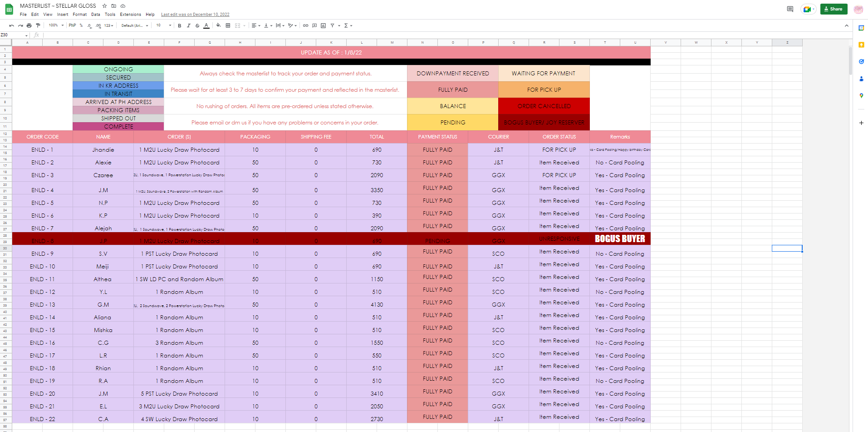Open the Insert menu
The width and height of the screenshot is (868, 432).
[x=63, y=15]
